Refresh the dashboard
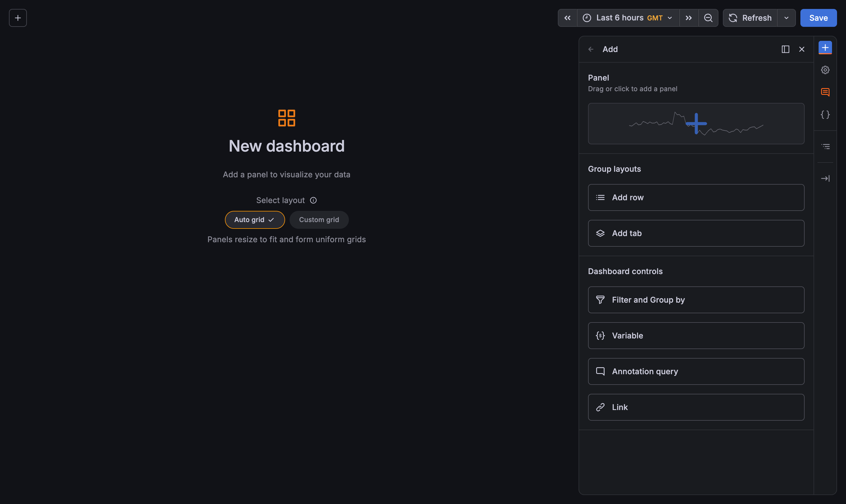Image resolution: width=846 pixels, height=504 pixels. pos(750,18)
